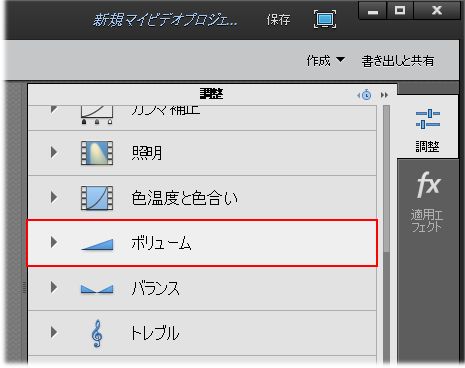The width and height of the screenshot is (465, 368).
Task: Click the トレブル treble clef icon
Action: click(97, 334)
